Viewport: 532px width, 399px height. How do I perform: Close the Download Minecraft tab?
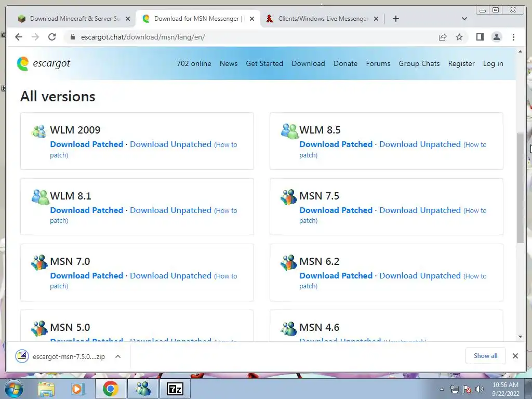pyautogui.click(x=128, y=19)
